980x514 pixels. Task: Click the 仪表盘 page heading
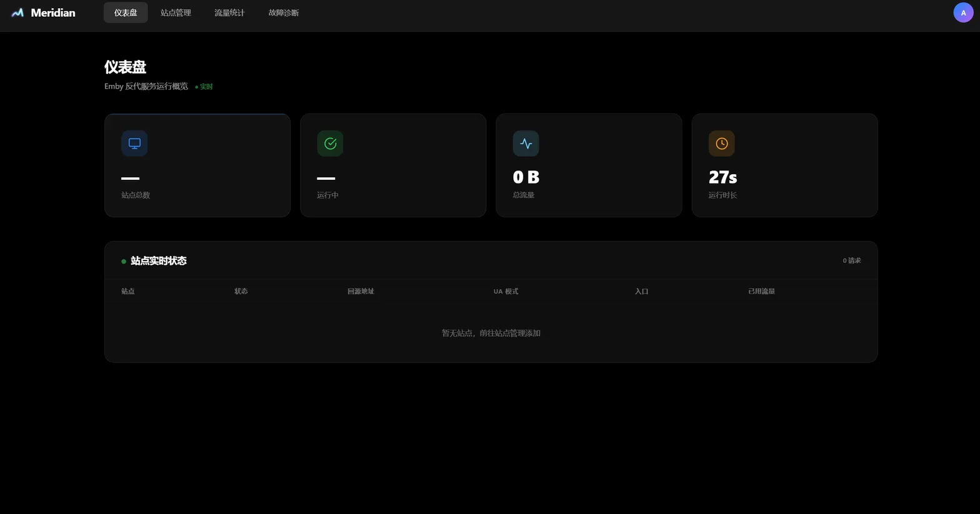pyautogui.click(x=125, y=67)
